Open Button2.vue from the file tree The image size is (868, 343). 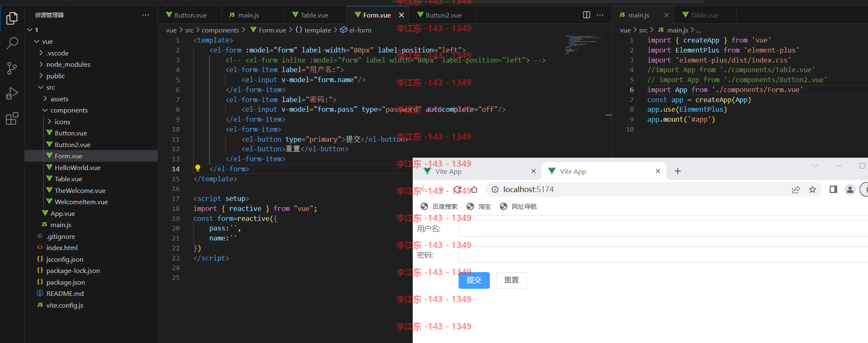click(x=72, y=145)
